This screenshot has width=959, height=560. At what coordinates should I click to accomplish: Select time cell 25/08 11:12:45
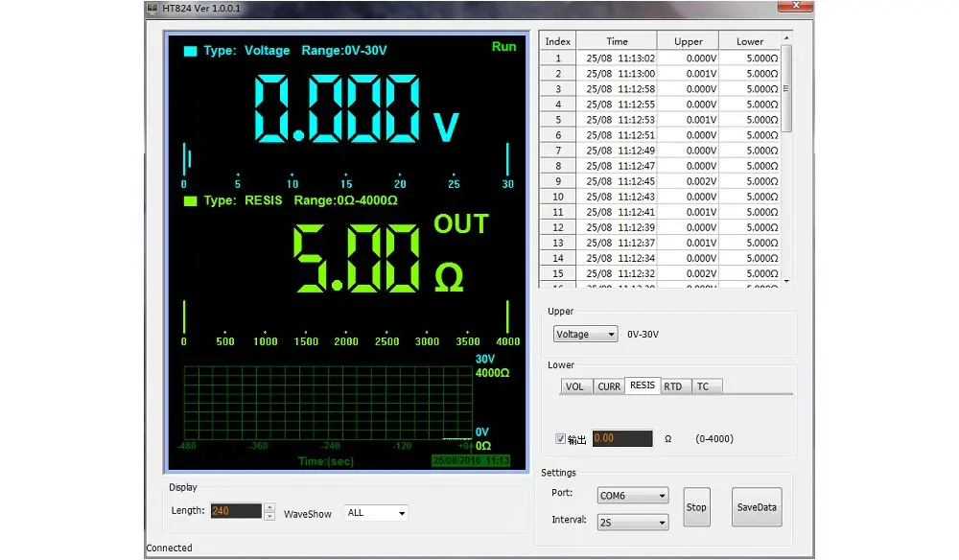617,181
